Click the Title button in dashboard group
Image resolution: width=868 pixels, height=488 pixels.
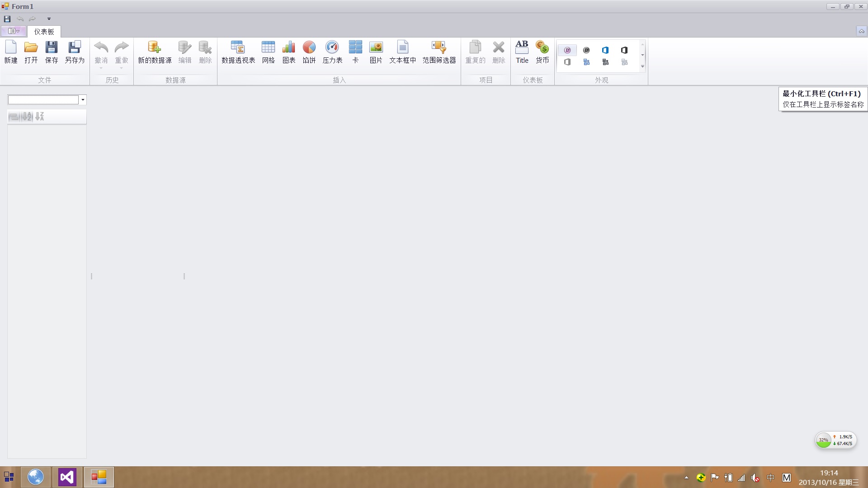click(522, 52)
